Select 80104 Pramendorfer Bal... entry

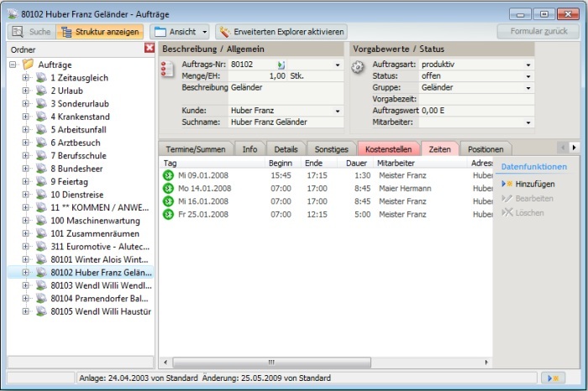[99, 299]
